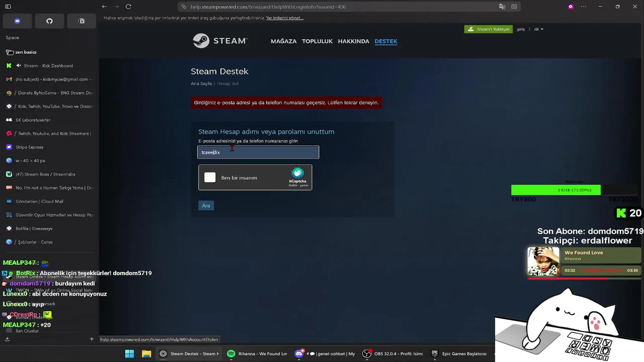
Task: Click the 'Space' workspace label
Action: 13,38
